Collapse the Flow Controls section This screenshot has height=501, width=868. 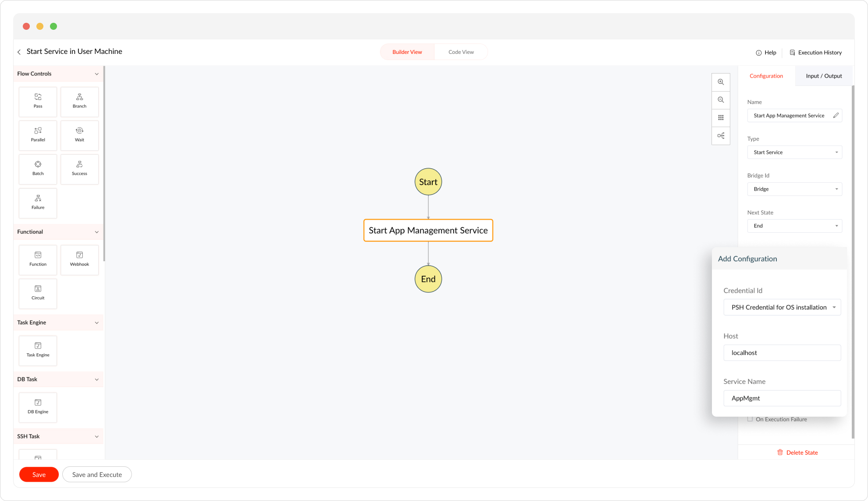[x=97, y=74]
